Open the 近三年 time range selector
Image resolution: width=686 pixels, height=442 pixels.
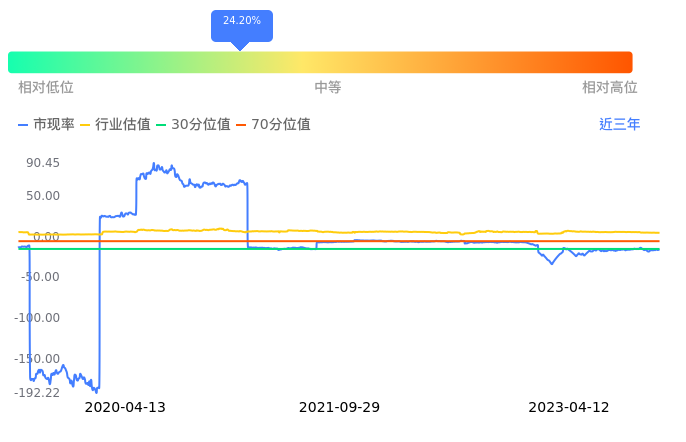[x=619, y=125]
